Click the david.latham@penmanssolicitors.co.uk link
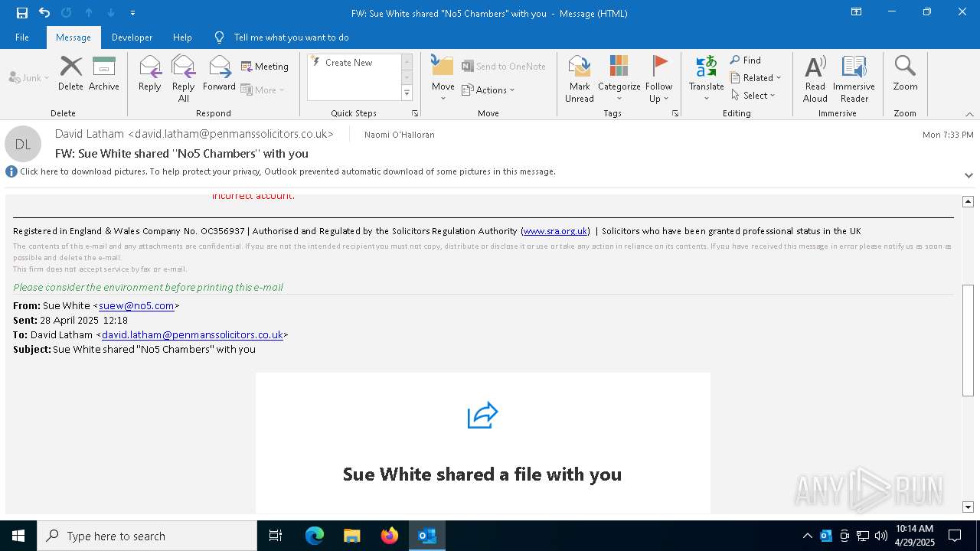 coord(192,334)
